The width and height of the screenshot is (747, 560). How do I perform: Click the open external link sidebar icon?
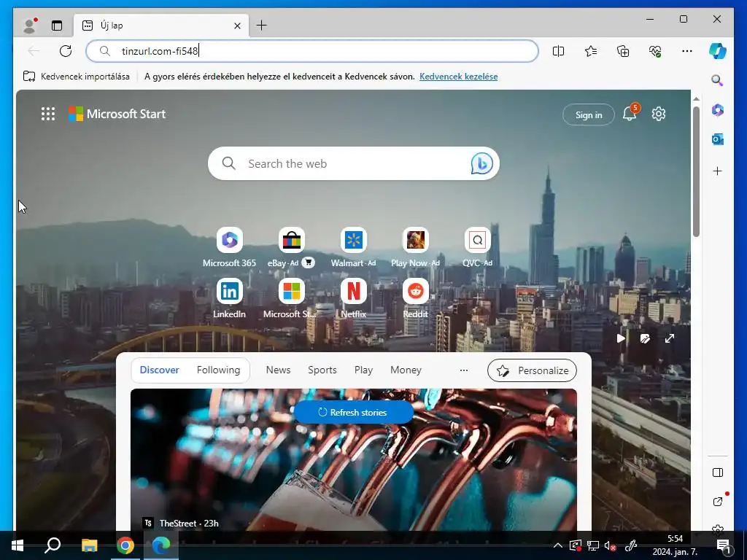(x=718, y=501)
